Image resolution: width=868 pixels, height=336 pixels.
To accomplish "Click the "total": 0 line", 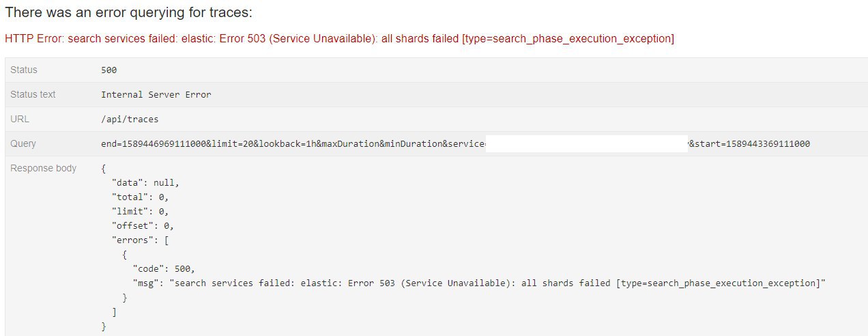I will (140, 197).
